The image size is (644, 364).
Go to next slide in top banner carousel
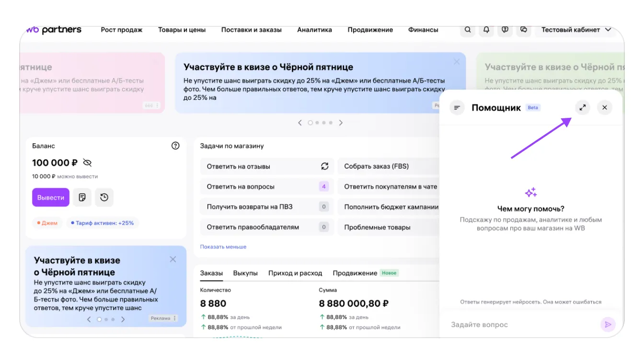coord(341,123)
